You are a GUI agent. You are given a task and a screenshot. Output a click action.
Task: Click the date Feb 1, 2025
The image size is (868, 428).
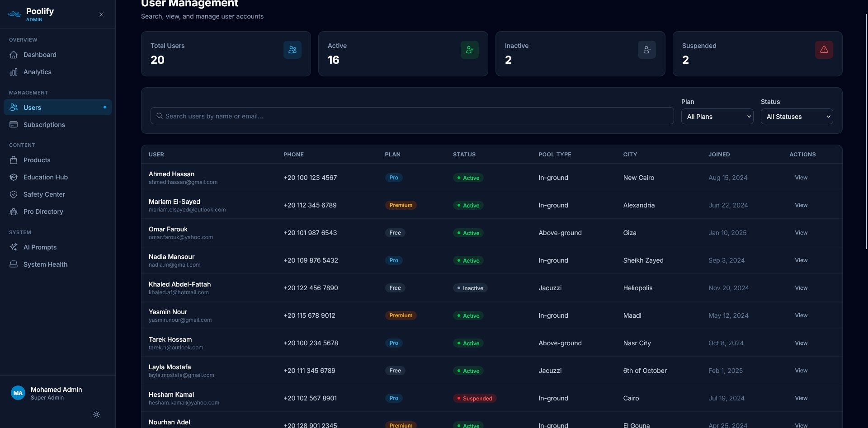pos(726,371)
